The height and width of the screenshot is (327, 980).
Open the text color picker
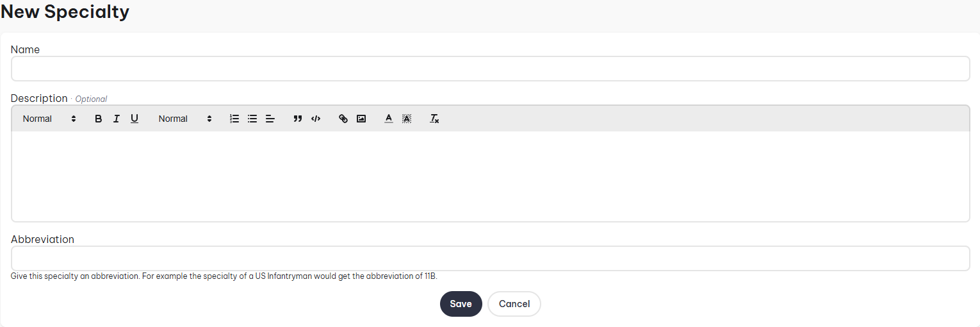pos(388,119)
